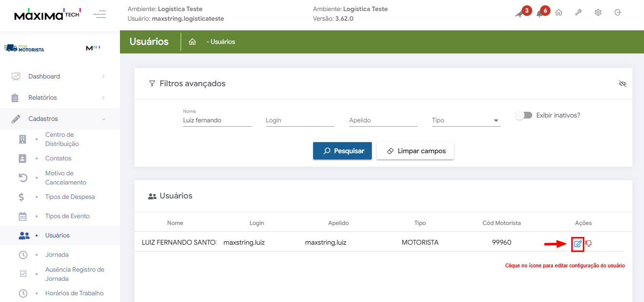
Task: Expand the Relatórios menu section
Action: click(x=43, y=97)
